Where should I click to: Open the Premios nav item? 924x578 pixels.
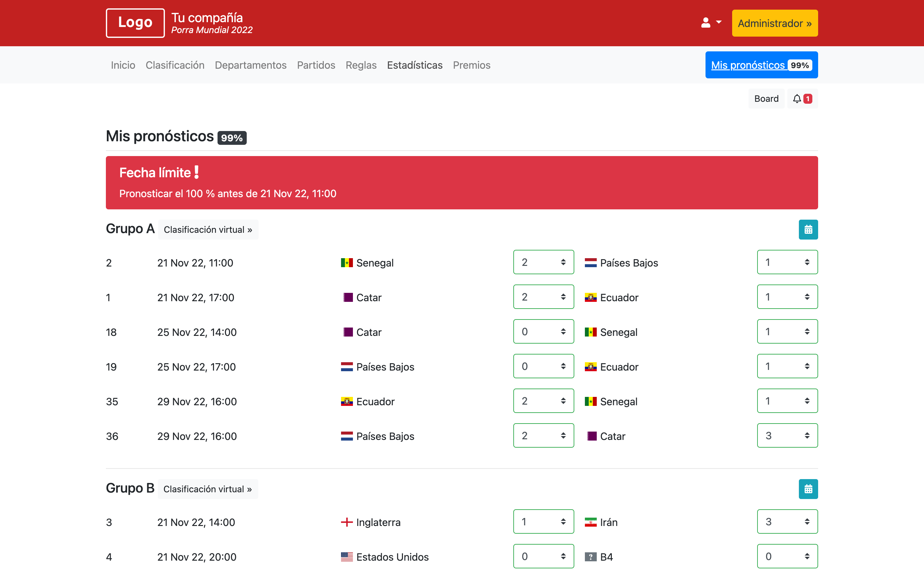click(x=472, y=65)
